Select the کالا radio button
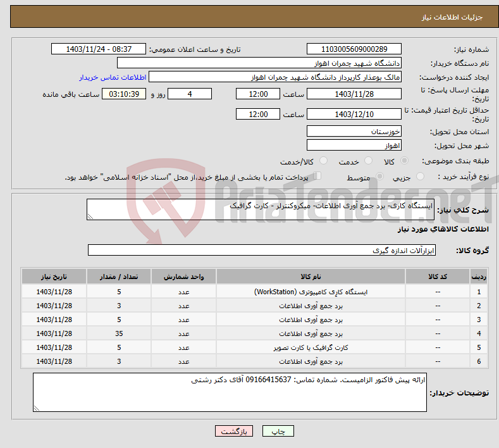Viewport: 499px width, 448px height. pyautogui.click(x=404, y=161)
